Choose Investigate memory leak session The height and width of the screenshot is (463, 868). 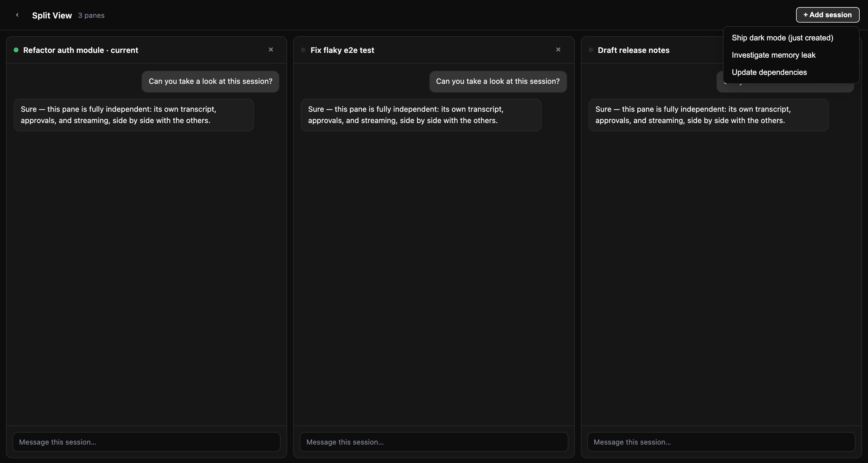coord(791,55)
